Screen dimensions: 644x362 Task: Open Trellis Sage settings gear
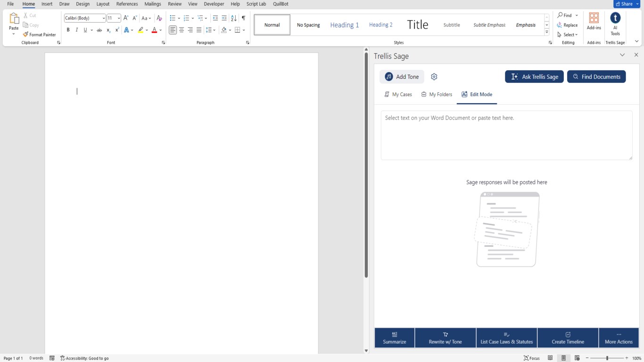pyautogui.click(x=434, y=77)
